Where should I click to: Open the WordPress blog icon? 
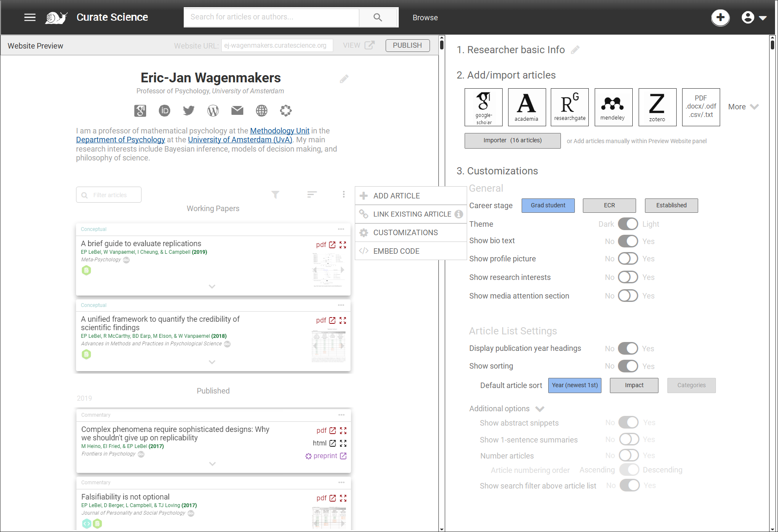point(213,111)
